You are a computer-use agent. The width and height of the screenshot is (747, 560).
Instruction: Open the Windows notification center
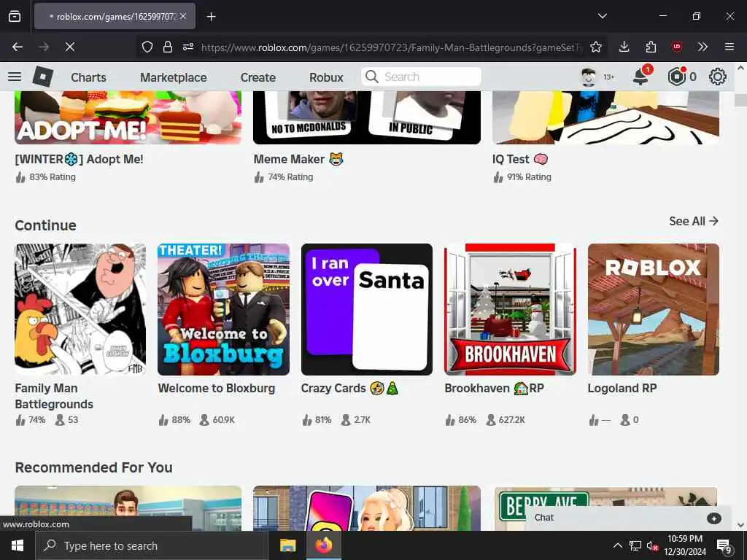pos(724,545)
